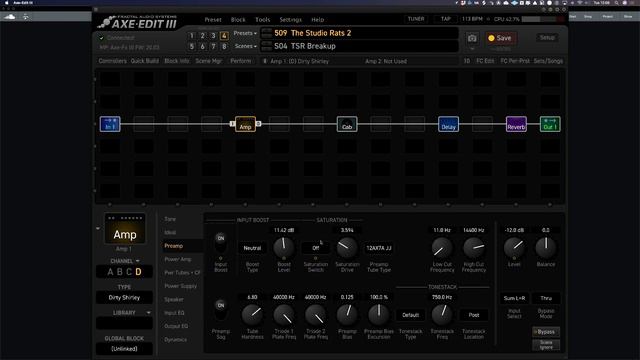Image resolution: width=640 pixels, height=360 pixels.
Task: Open the Block menu
Action: pyautogui.click(x=238, y=20)
